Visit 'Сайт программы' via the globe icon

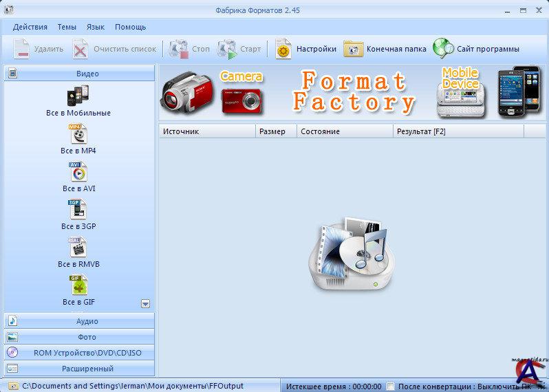[475, 49]
